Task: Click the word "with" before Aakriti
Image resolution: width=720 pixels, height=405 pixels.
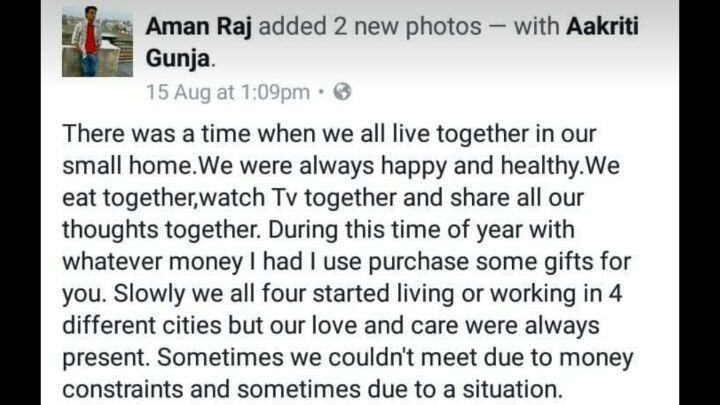Action: 536,26
